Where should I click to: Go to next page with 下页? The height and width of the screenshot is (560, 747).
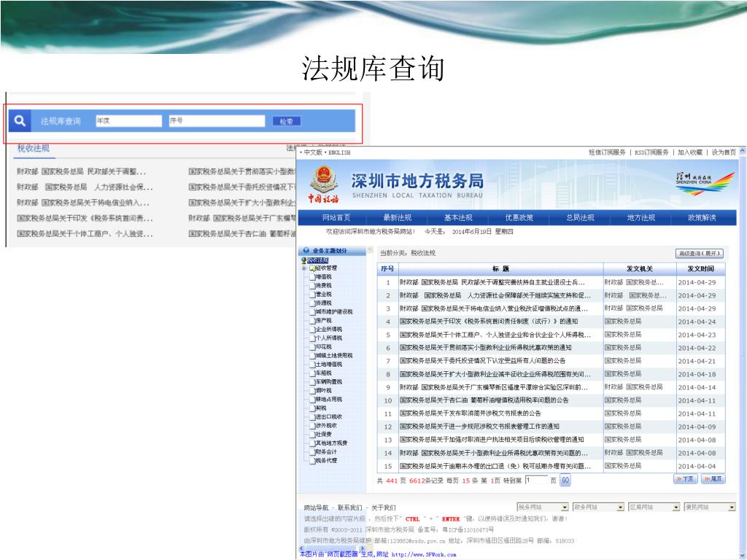[x=686, y=479]
